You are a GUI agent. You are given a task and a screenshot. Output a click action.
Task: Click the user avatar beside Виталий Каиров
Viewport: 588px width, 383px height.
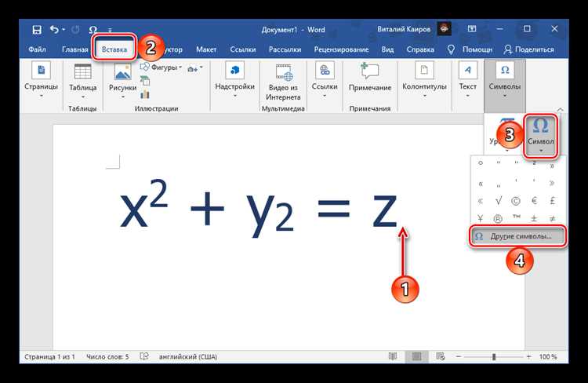(x=445, y=29)
